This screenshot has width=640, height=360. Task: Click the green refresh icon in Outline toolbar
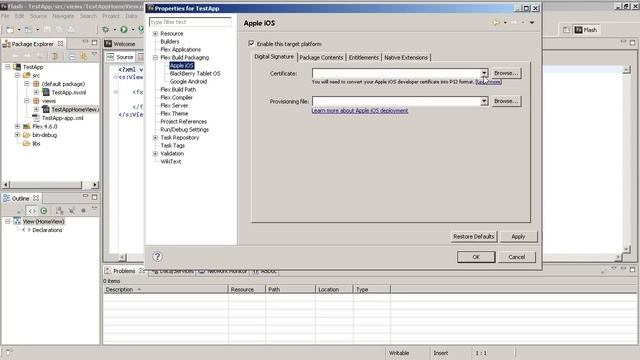click(x=44, y=211)
